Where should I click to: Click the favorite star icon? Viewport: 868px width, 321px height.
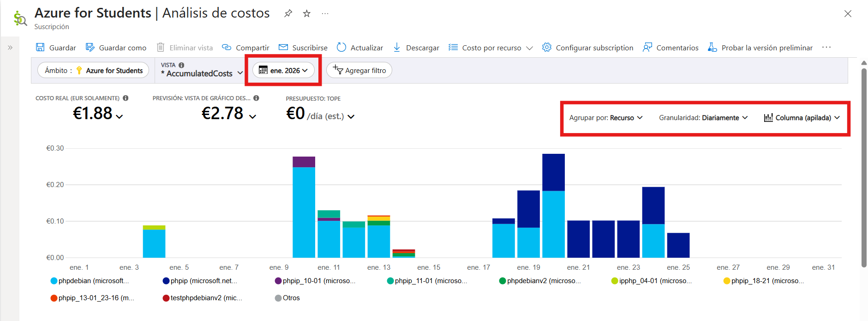(x=306, y=13)
